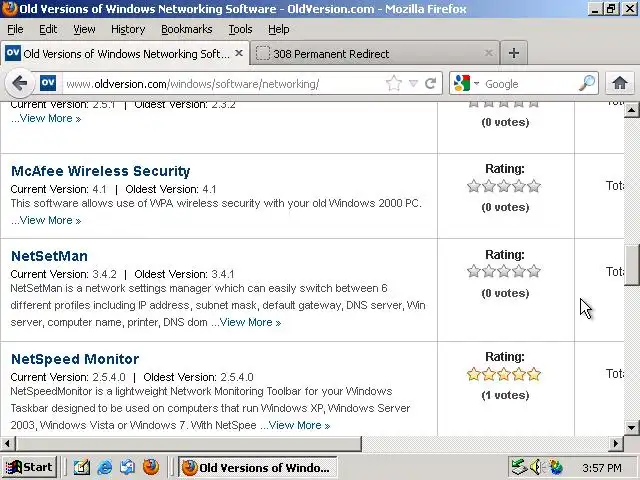Click View More link at top entry
The width and height of the screenshot is (640, 480).
pyautogui.click(x=50, y=118)
